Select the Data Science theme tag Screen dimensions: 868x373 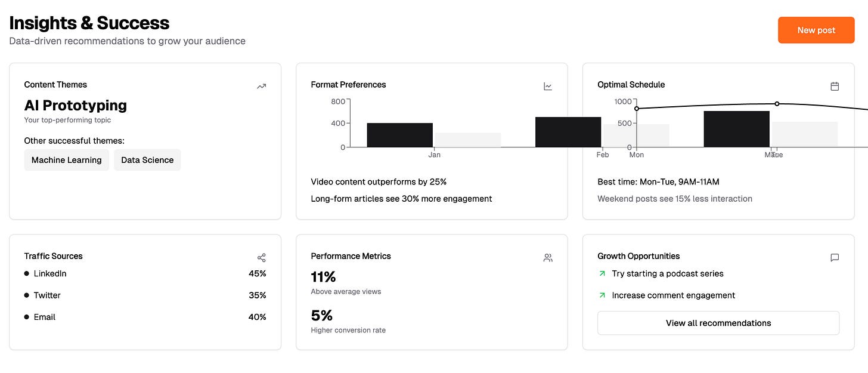pos(147,160)
